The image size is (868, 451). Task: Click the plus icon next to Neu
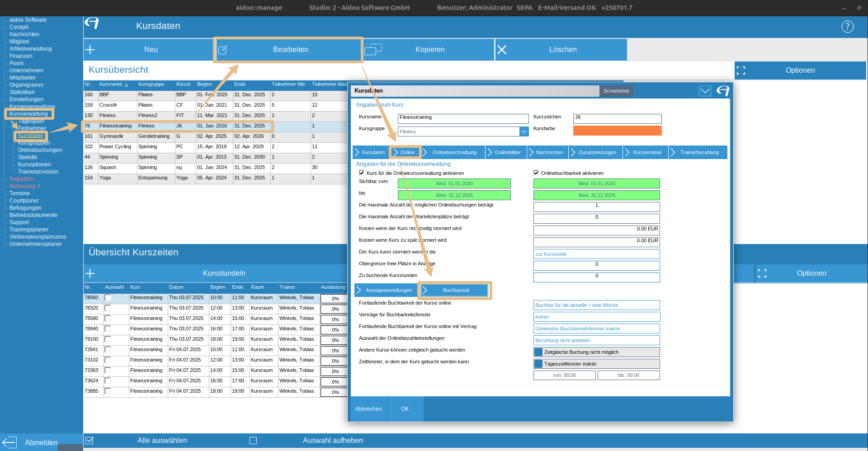(90, 50)
